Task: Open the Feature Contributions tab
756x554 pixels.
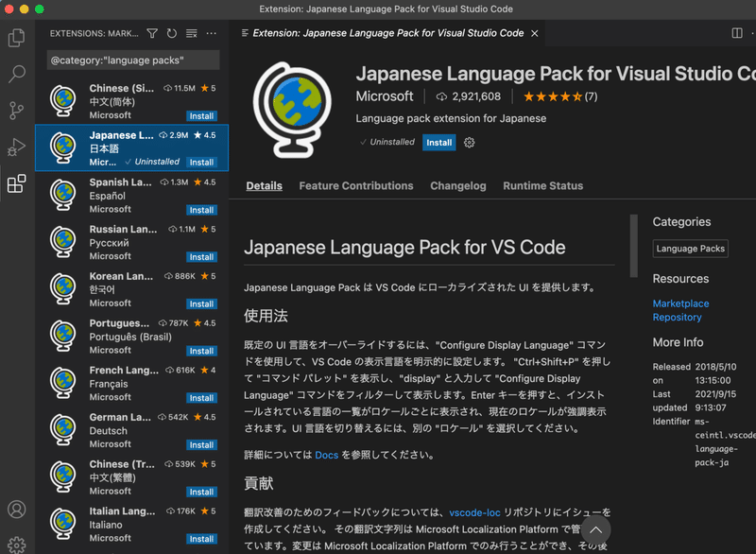Action: [x=356, y=185]
